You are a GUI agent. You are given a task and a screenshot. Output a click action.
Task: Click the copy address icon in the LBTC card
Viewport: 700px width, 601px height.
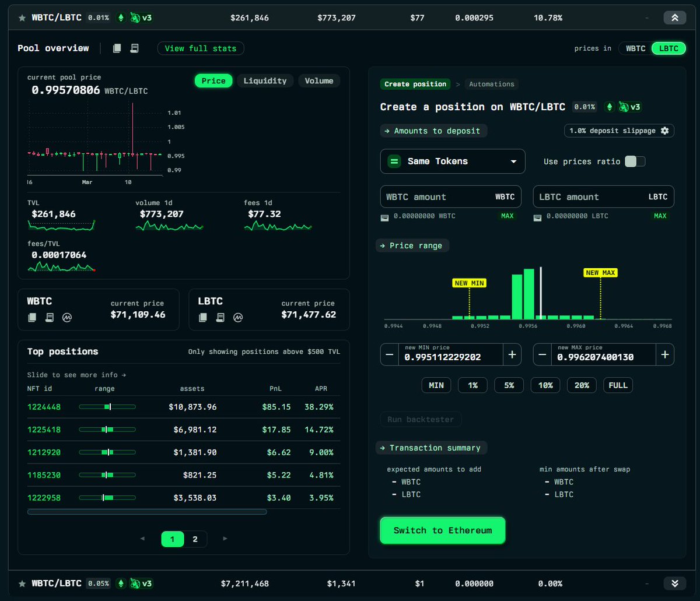[x=203, y=317]
